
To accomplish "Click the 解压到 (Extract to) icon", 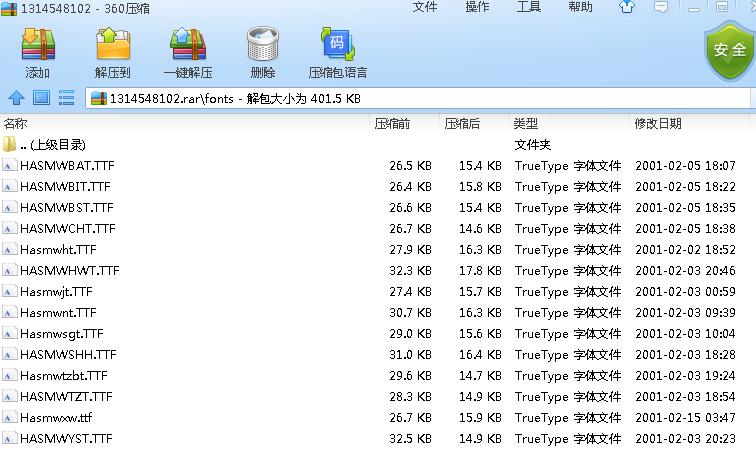I will [112, 52].
